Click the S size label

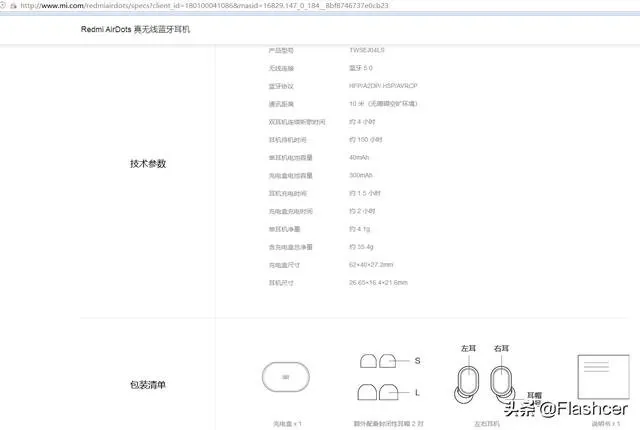pyautogui.click(x=417, y=361)
